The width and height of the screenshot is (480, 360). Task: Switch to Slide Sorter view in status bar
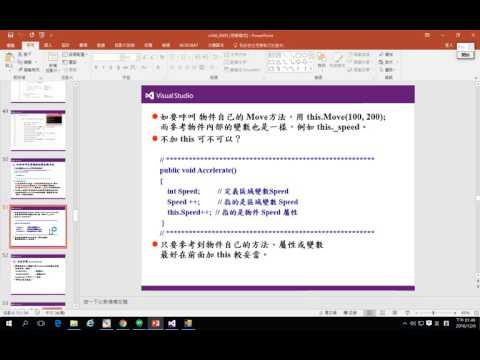(383, 313)
